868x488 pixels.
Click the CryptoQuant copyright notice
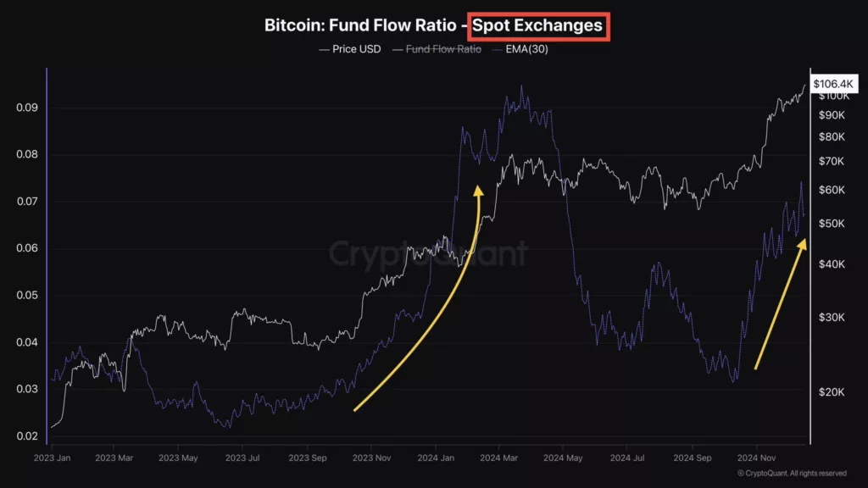point(793,473)
